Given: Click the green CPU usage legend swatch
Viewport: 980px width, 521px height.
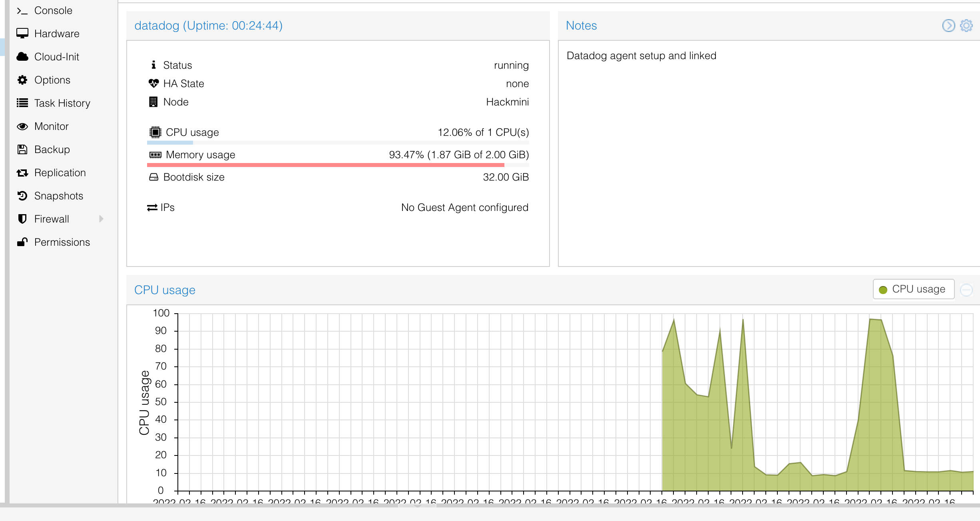Looking at the screenshot, I should 883,290.
